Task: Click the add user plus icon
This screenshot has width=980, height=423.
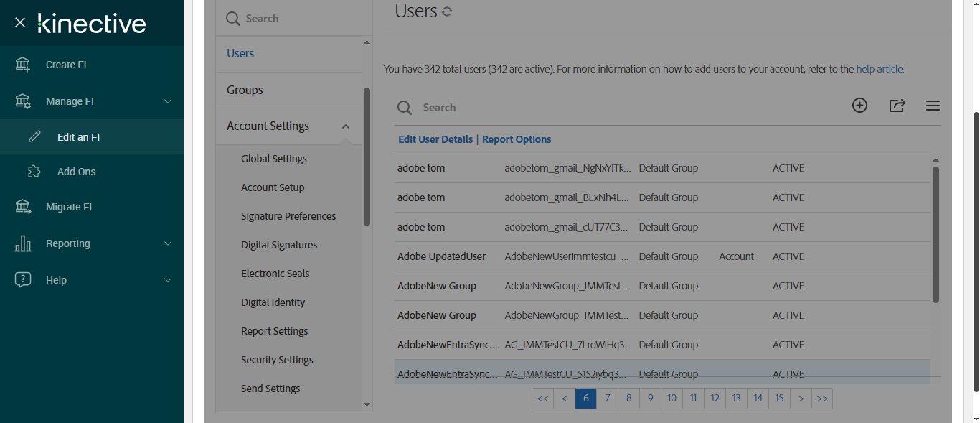Action: [859, 106]
